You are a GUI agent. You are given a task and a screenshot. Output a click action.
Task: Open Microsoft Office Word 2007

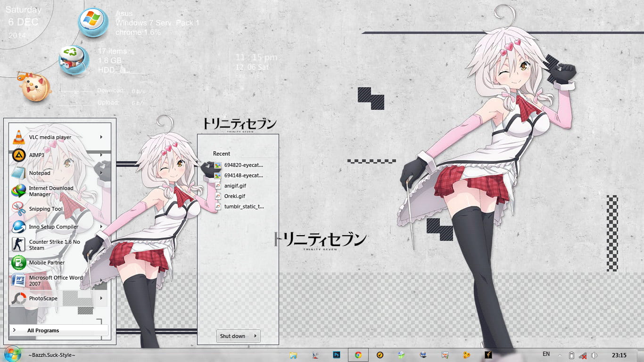click(56, 280)
